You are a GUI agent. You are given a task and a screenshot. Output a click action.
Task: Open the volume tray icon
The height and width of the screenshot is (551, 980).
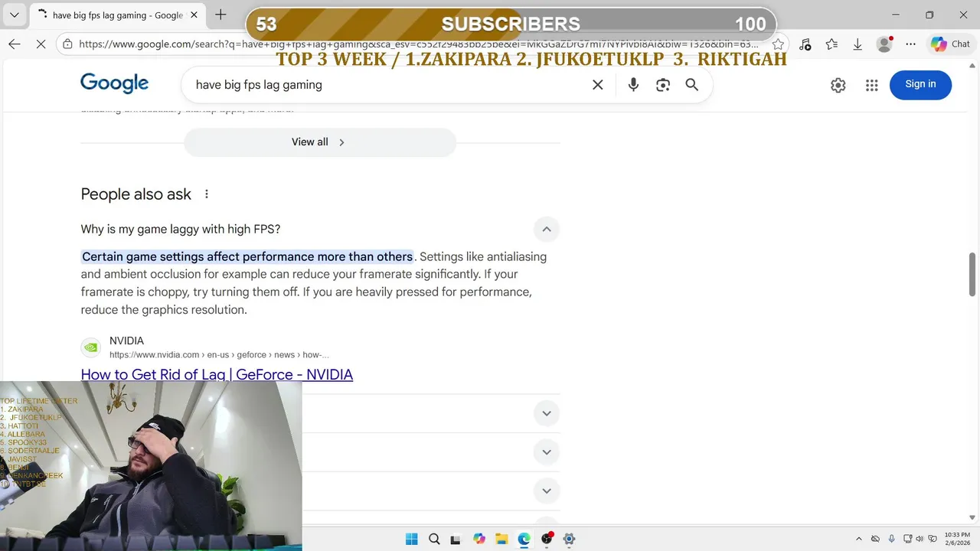[x=920, y=539]
